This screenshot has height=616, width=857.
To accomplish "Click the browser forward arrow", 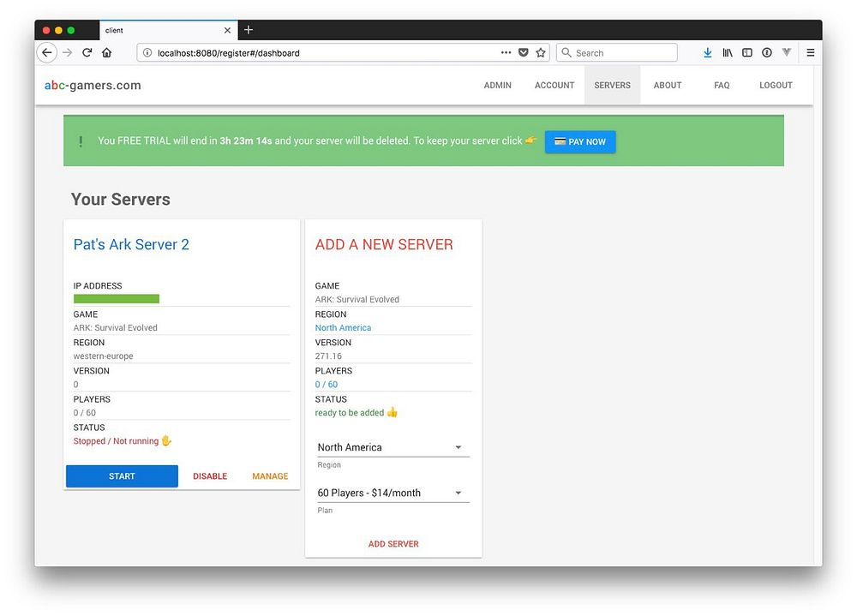I will [67, 53].
